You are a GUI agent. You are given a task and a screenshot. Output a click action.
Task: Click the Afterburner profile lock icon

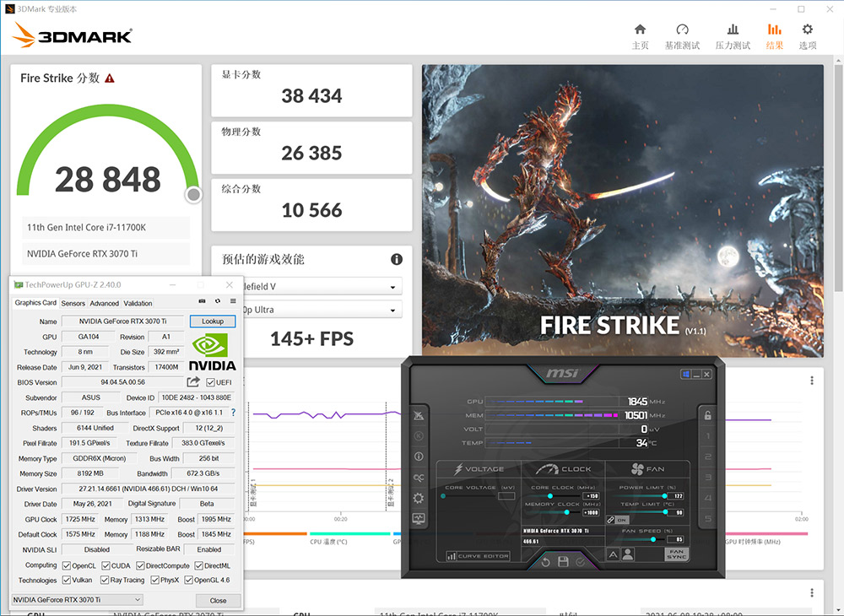[x=708, y=415]
